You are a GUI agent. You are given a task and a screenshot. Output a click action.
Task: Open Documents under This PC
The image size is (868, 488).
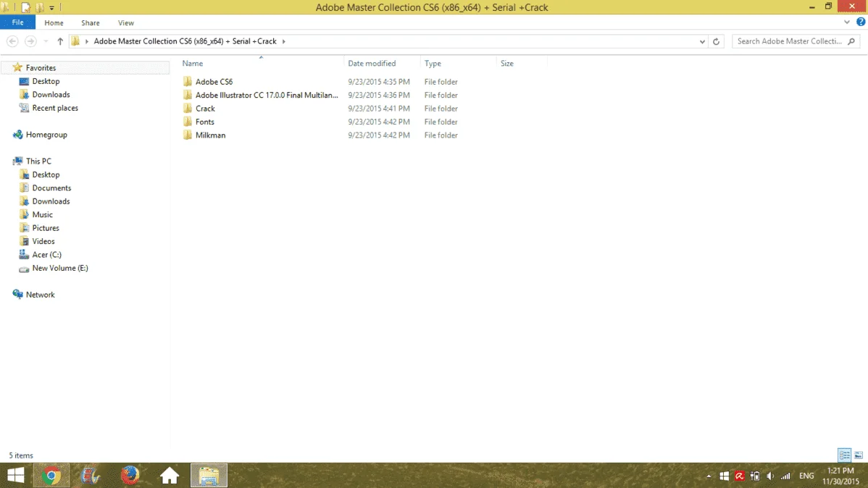point(51,188)
